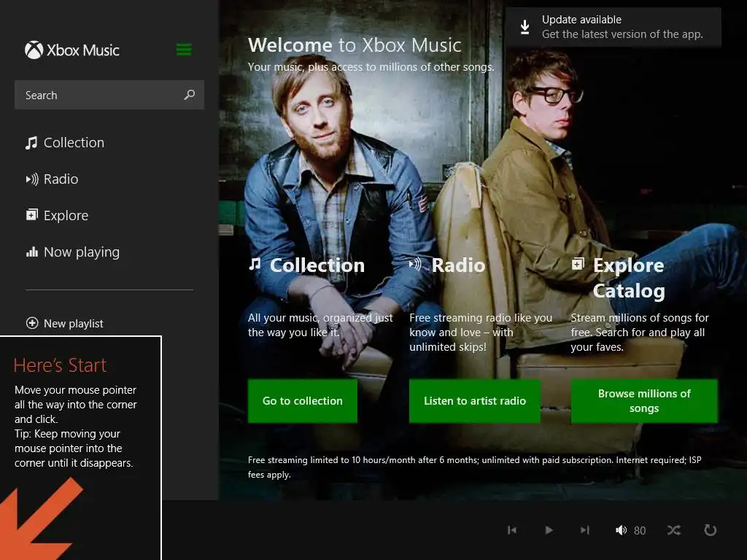Click the free streaming disclaimer text
Image resolution: width=747 pixels, height=560 pixels.
click(x=474, y=467)
